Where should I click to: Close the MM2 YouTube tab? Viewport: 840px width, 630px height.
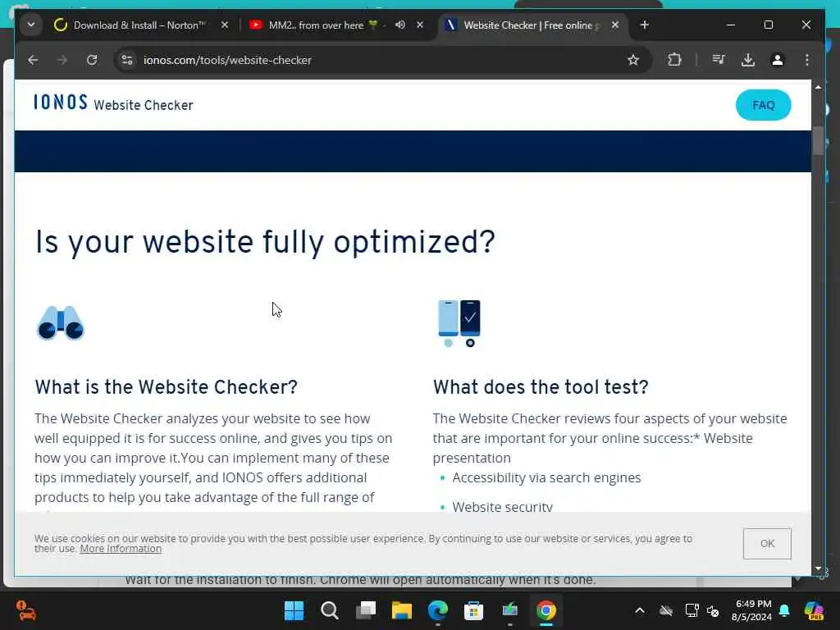[420, 25]
